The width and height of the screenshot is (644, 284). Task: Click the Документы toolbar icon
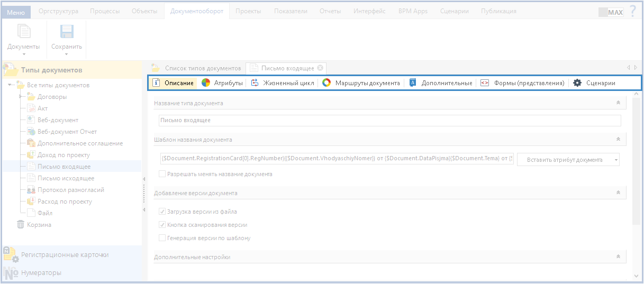(23, 33)
